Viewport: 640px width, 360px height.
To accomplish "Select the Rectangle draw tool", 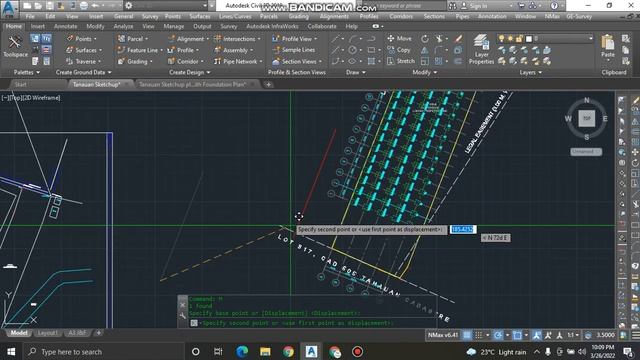I will (x=371, y=50).
